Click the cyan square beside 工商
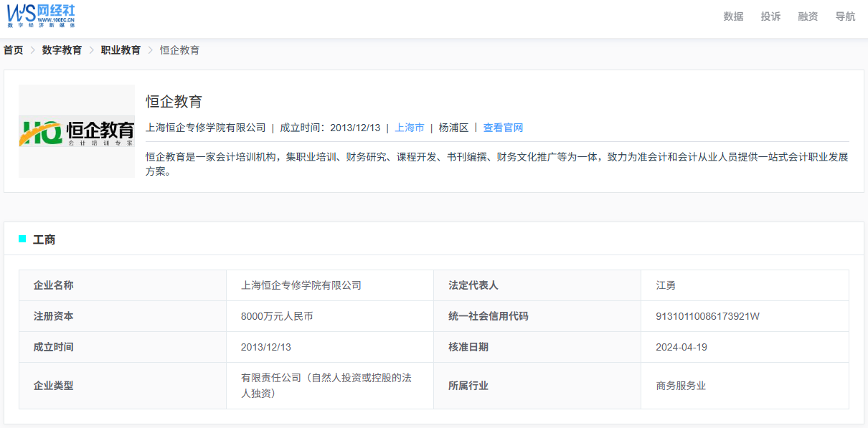This screenshot has height=428, width=868. tap(22, 239)
